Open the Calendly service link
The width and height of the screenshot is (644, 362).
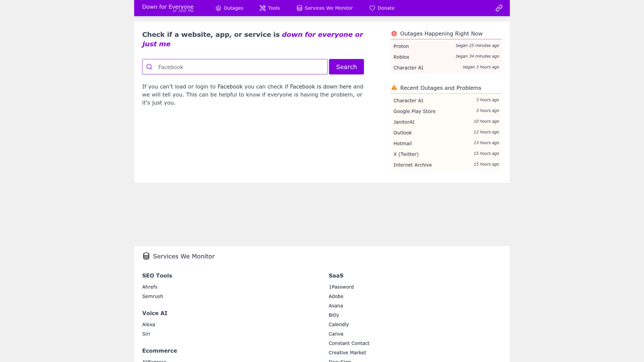[x=339, y=325]
